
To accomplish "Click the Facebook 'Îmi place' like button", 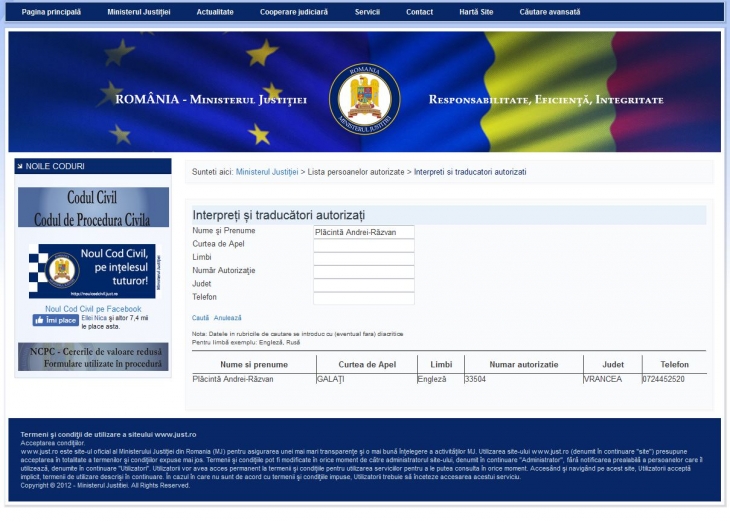I will [x=55, y=321].
